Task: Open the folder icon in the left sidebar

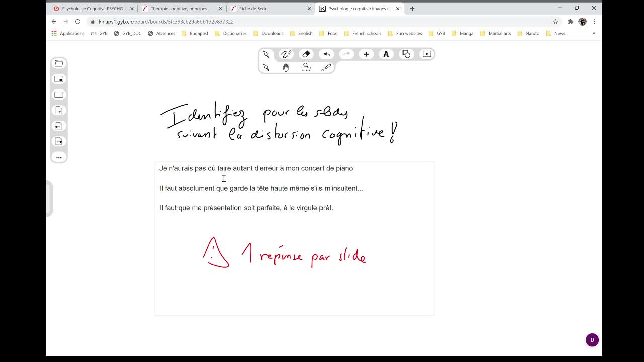Action: coord(59,63)
